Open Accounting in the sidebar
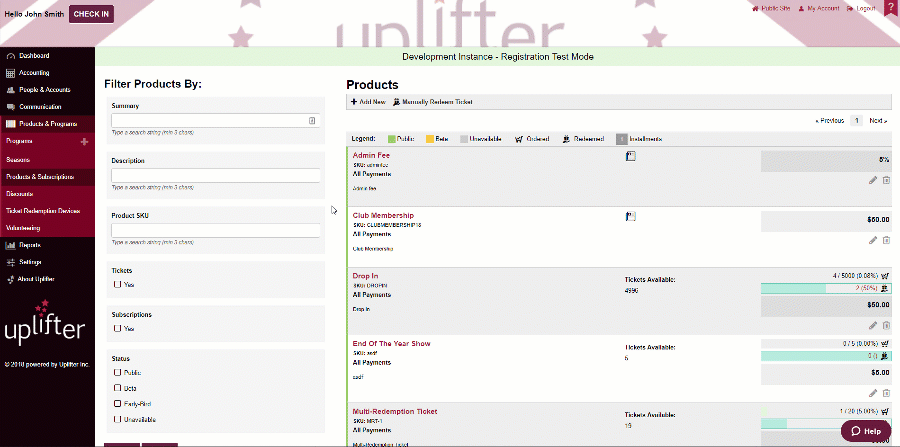The width and height of the screenshot is (900, 447). pyautogui.click(x=34, y=73)
